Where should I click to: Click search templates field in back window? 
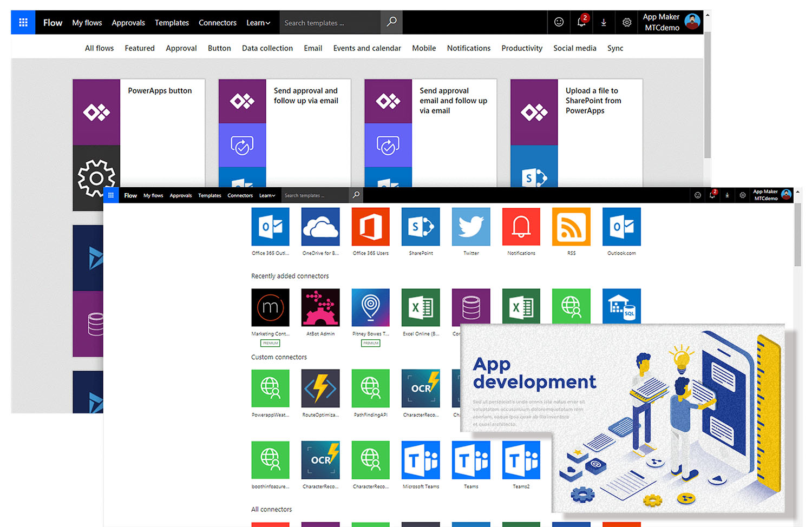(330, 23)
